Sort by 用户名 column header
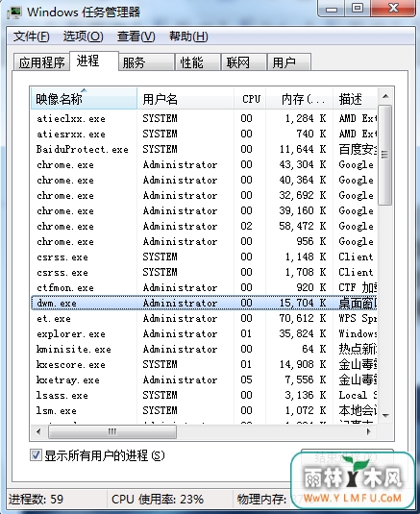Image resolution: width=420 pixels, height=514 pixels. coord(185,98)
